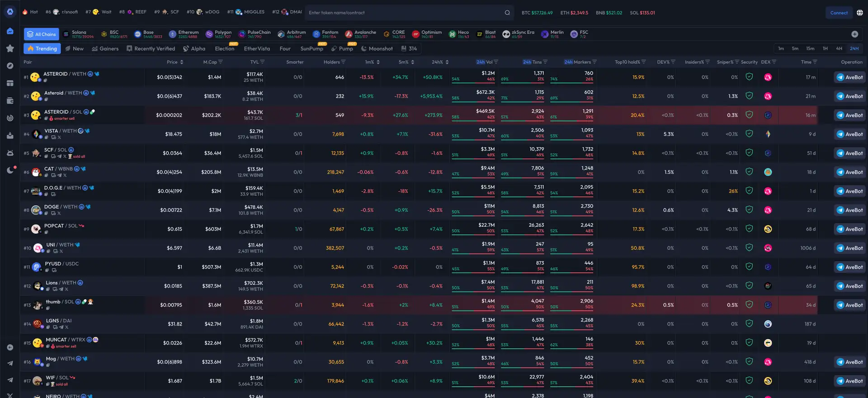Click AveBot button for POPCAT row
Image resolution: width=868 pixels, height=398 pixels.
click(x=849, y=229)
